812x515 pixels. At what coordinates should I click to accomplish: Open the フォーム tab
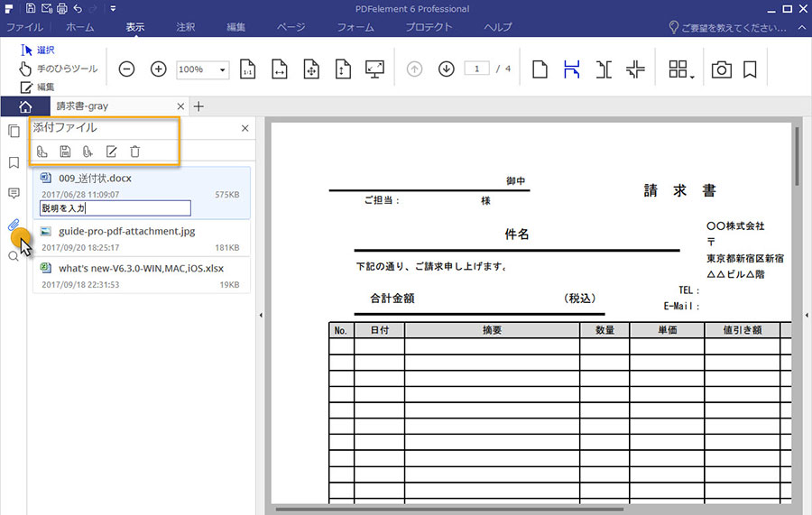[x=355, y=27]
